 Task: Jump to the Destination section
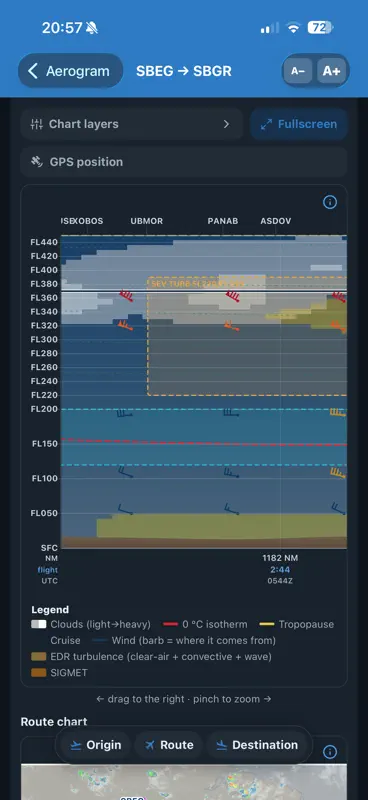(x=257, y=745)
